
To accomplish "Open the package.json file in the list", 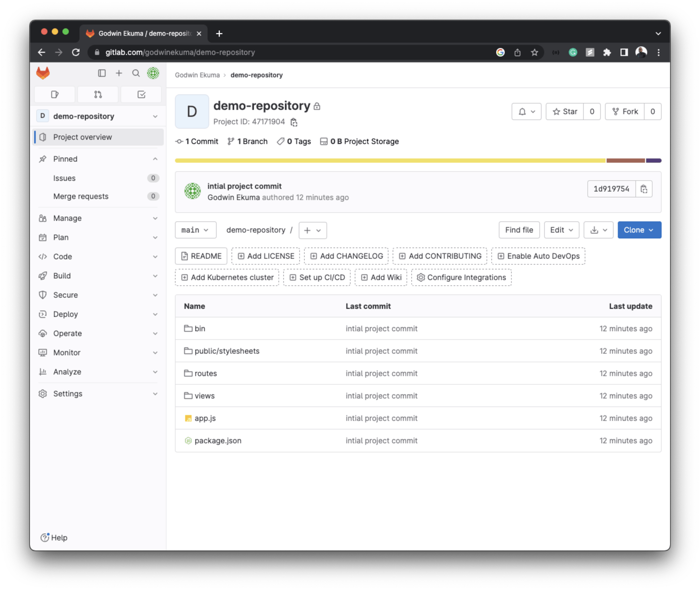I will 218,441.
